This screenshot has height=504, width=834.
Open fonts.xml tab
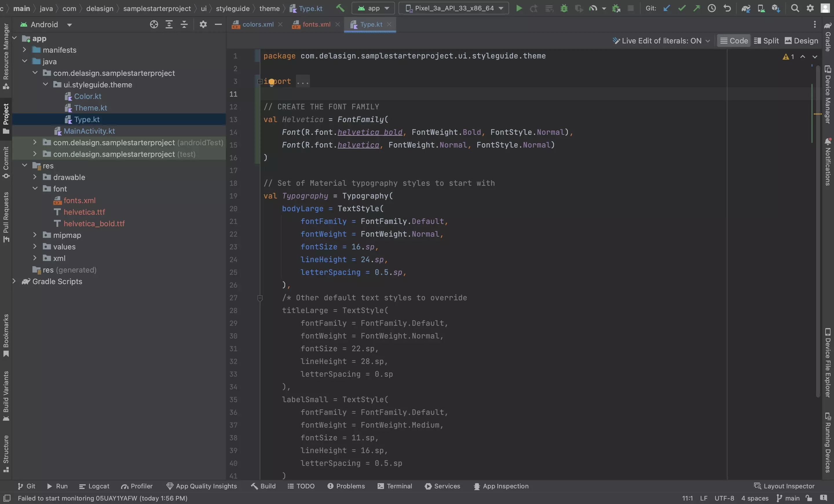tap(316, 24)
